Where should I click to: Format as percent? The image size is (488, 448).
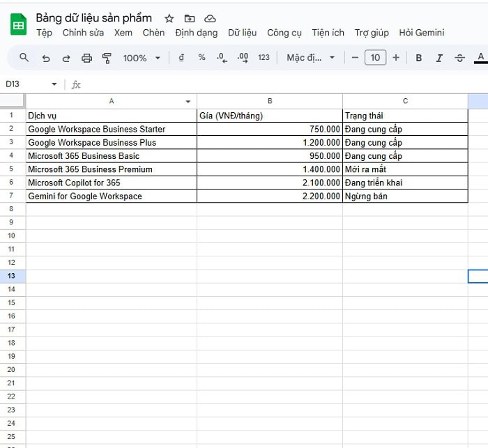[x=201, y=57]
